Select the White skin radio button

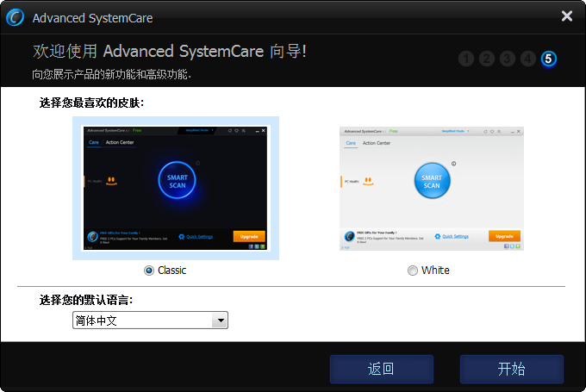[412, 271]
